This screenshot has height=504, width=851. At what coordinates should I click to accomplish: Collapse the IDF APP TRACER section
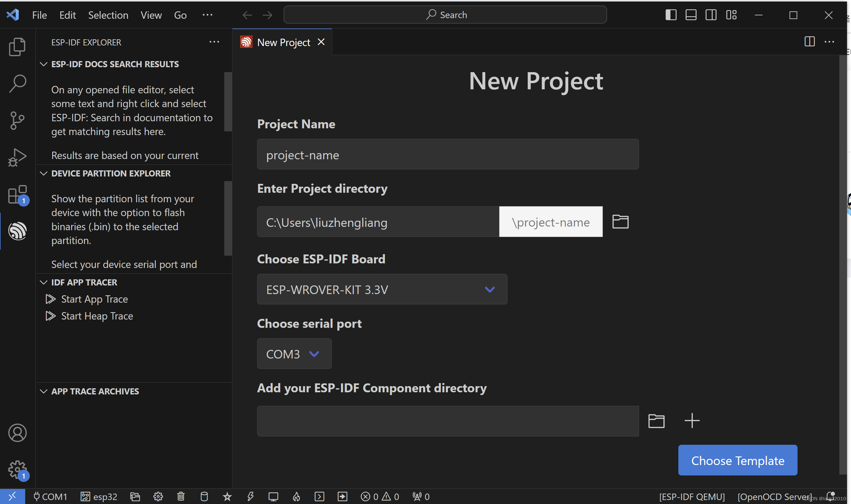tap(44, 282)
